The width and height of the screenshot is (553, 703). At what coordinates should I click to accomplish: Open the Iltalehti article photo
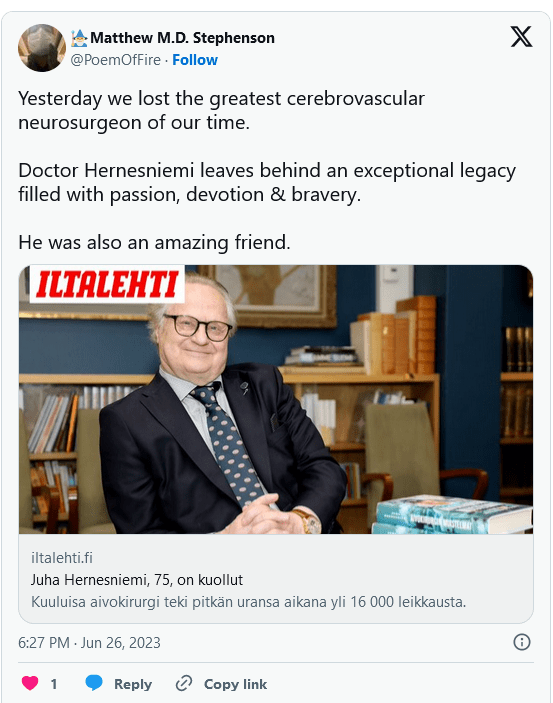[x=276, y=399]
